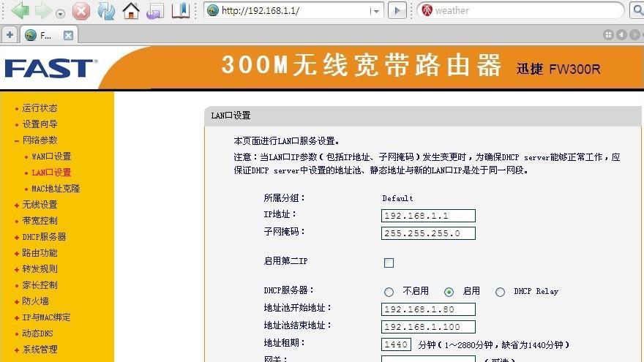
Task: Click 地址池结束地址 field 192.168.1.100
Action: (428, 327)
